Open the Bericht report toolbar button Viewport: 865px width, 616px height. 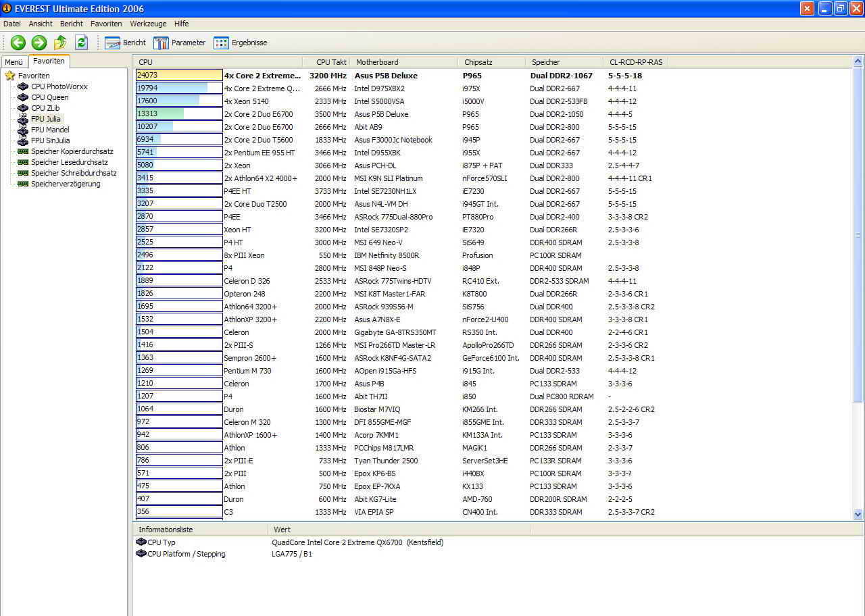coord(126,43)
